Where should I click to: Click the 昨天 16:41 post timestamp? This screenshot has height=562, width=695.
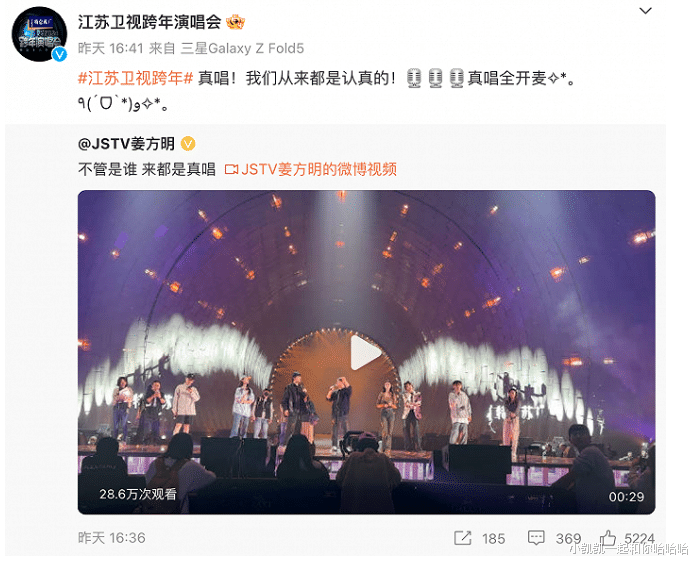point(111,48)
